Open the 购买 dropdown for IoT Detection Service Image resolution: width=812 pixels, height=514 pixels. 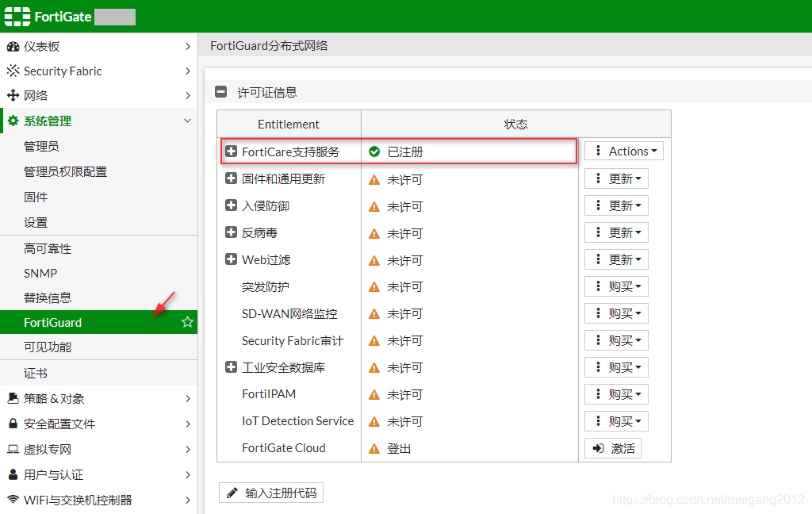pos(616,421)
